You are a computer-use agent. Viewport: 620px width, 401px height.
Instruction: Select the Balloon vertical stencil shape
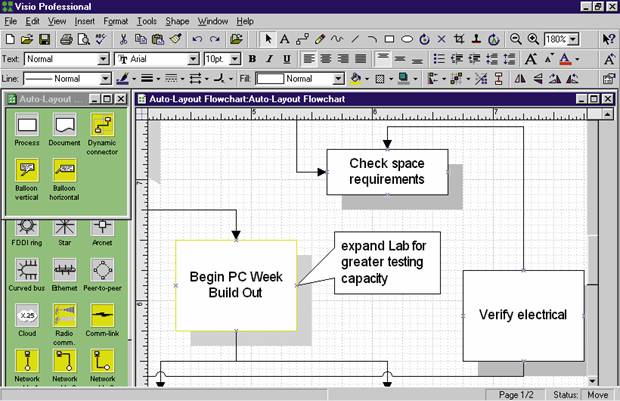[x=27, y=170]
